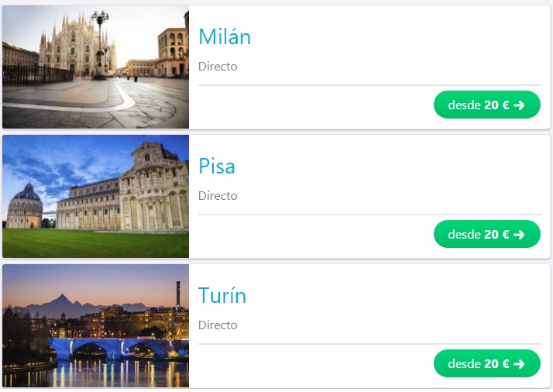This screenshot has width=553, height=392.
Task: Click the '20 €' price text on Pisa card
Action: 496,234
